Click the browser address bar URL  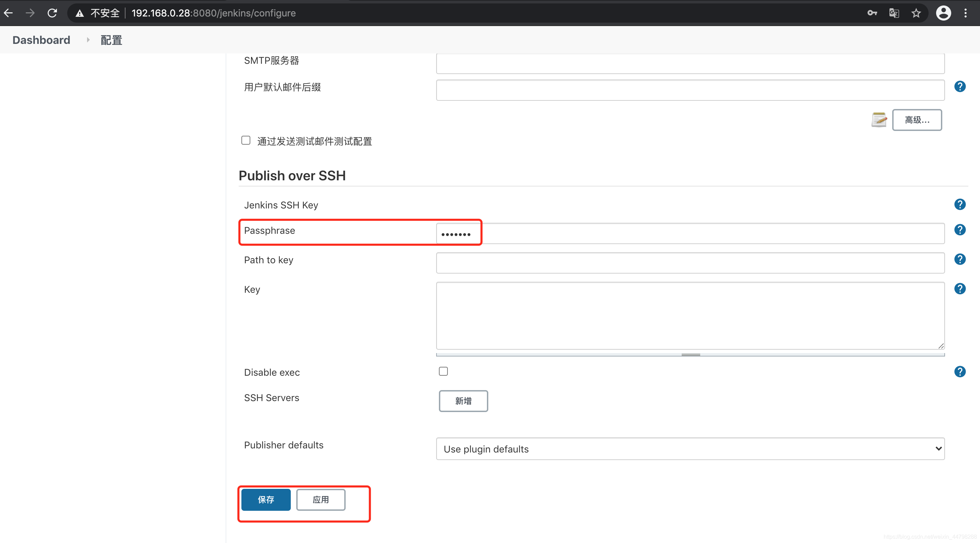click(213, 13)
